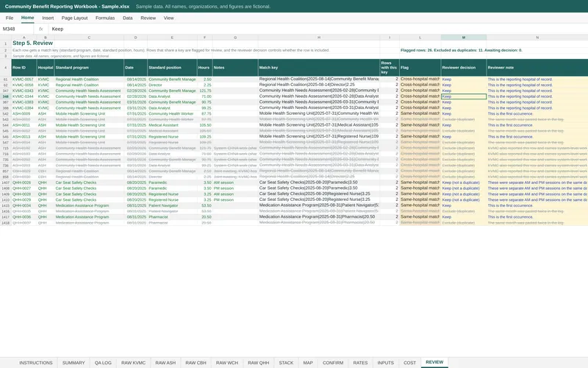The height and width of the screenshot is (368, 588).
Task: Switch to the SUMMARY sheet tab
Action: pos(73,363)
